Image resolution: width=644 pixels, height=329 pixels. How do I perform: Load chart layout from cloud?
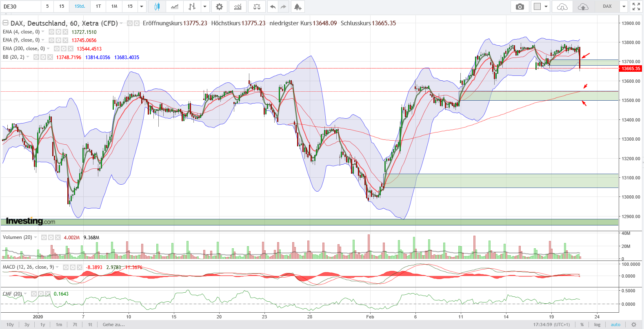(562, 7)
